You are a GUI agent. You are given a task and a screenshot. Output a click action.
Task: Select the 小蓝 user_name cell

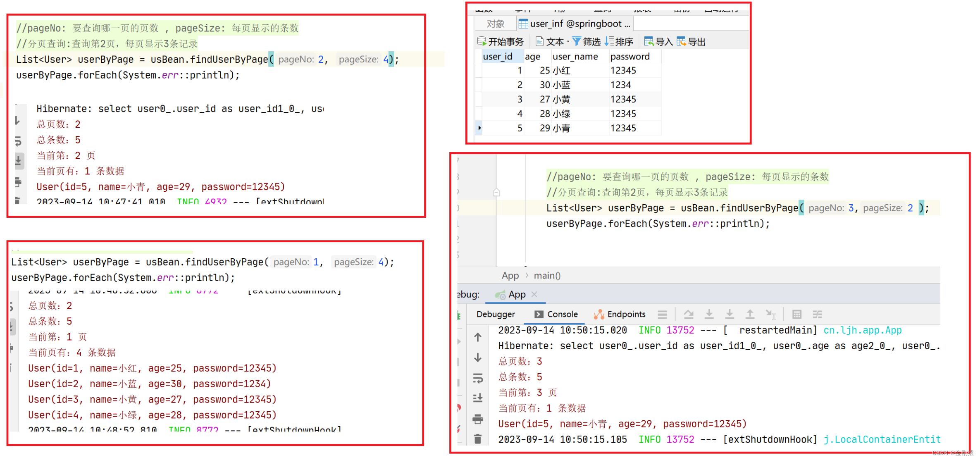pyautogui.click(x=579, y=85)
